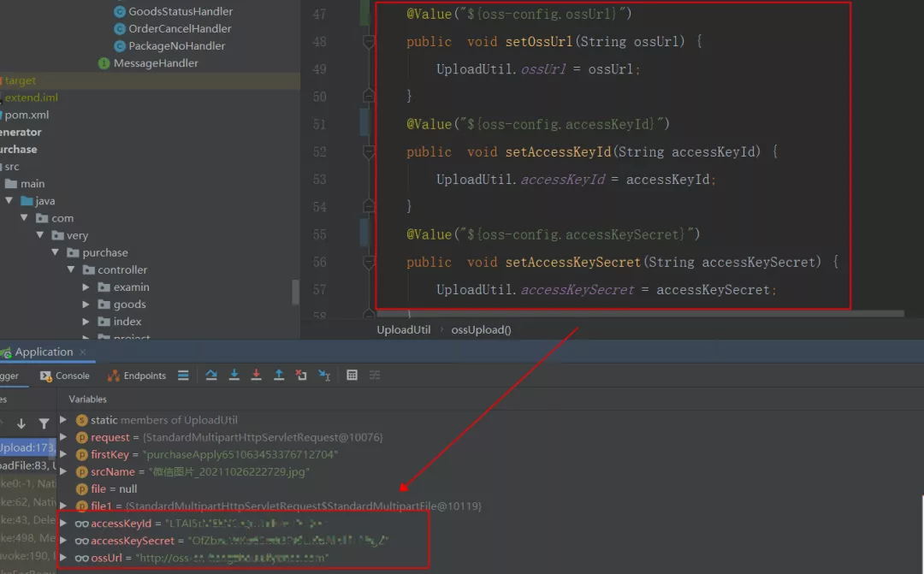Screen dimensions: 924x574
Task: Expand static members of UploadUtil
Action: point(63,420)
